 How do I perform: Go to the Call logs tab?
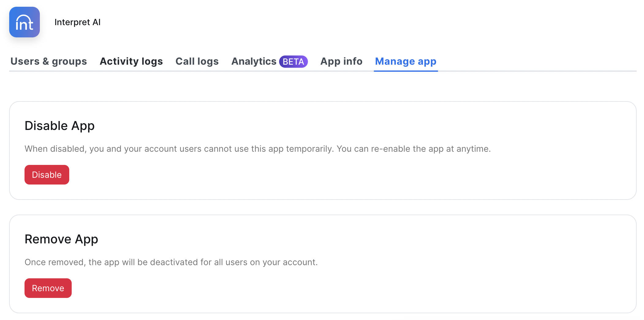(x=197, y=61)
